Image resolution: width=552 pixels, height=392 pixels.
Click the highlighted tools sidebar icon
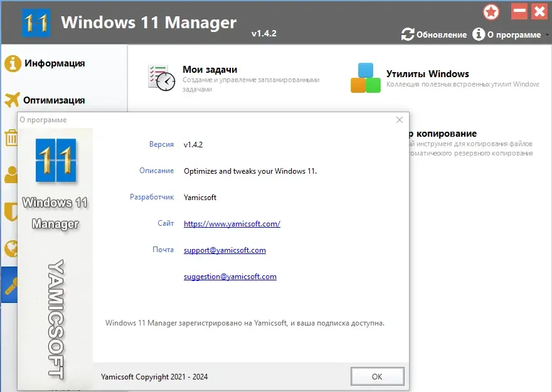[9, 285]
